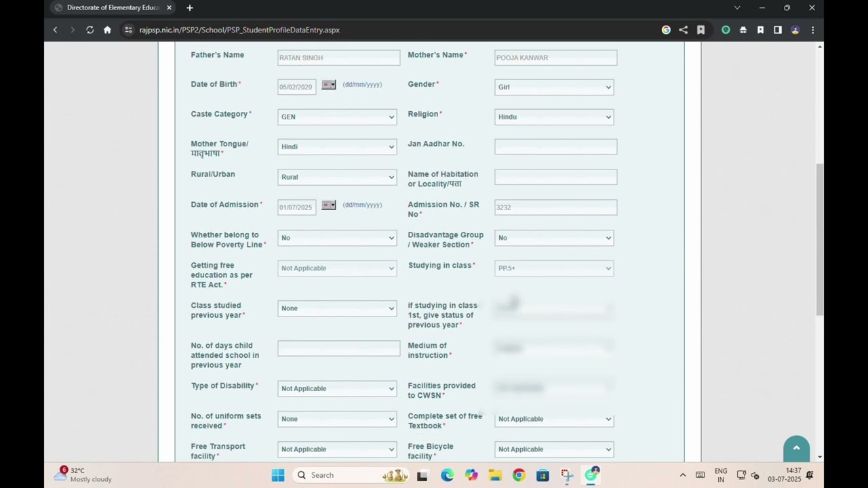Click the Jan Aadhar No. field
Image resolution: width=868 pixels, height=488 pixels.
555,146
